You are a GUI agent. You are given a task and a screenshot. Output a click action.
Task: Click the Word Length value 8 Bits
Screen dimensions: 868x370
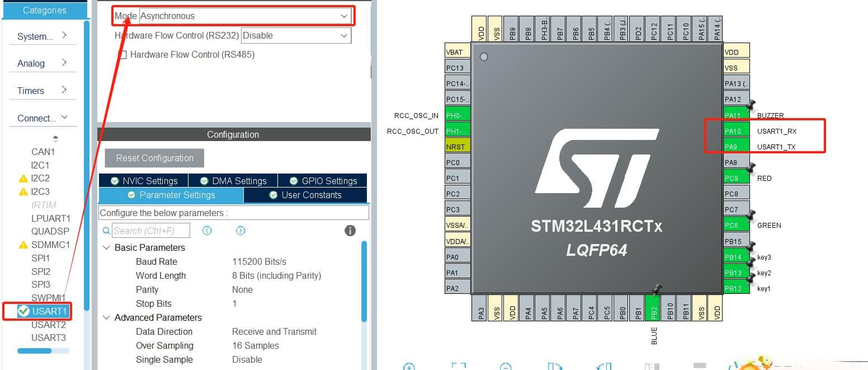tap(277, 276)
